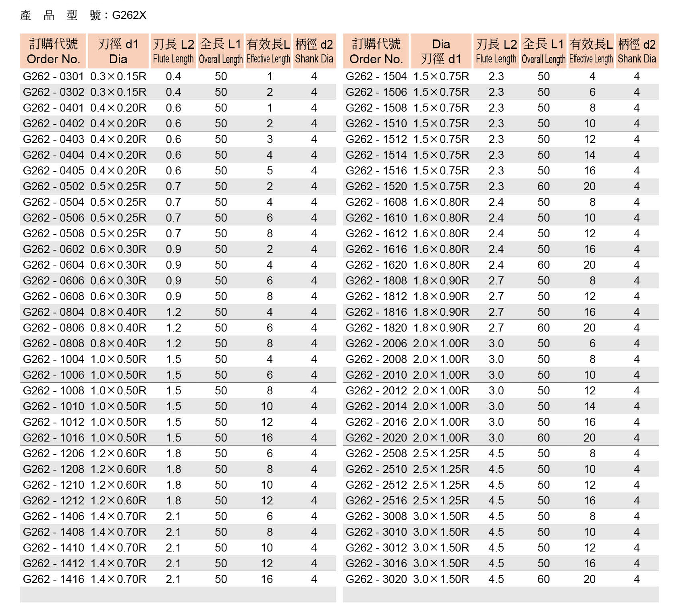675x616 pixels.
Task: Select the product model text G262X
Action: pyautogui.click(x=129, y=15)
